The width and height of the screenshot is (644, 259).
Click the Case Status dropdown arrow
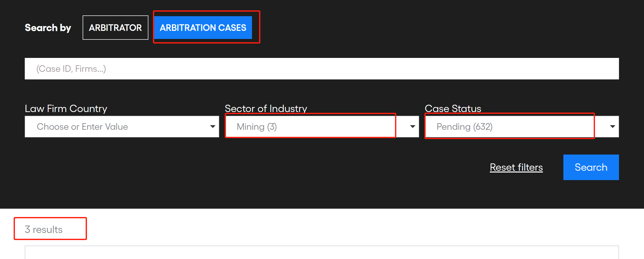(x=612, y=126)
